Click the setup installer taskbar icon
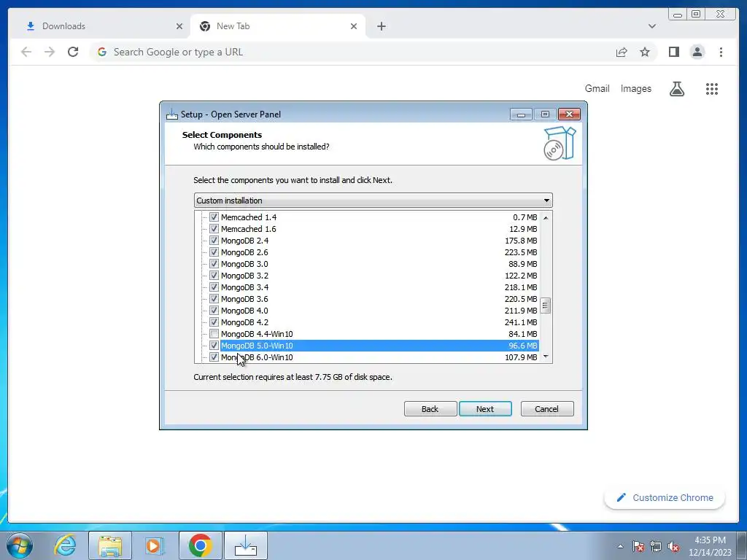Viewport: 747px width, 560px height. pyautogui.click(x=245, y=545)
